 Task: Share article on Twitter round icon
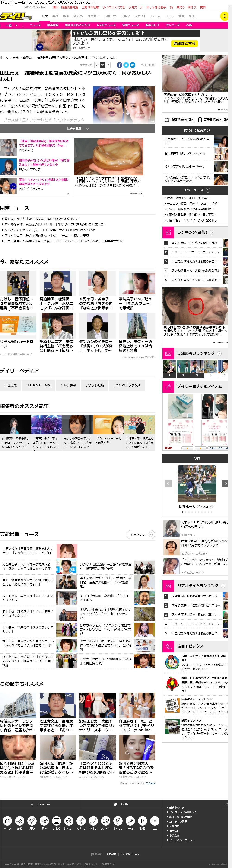pyautogui.click(x=126, y=65)
